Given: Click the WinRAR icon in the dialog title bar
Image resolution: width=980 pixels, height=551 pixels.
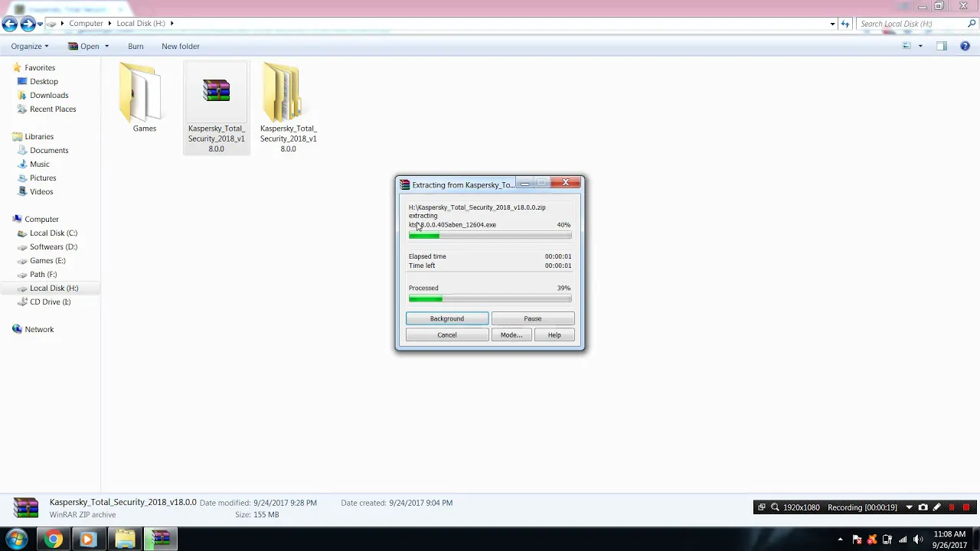Looking at the screenshot, I should tap(404, 184).
